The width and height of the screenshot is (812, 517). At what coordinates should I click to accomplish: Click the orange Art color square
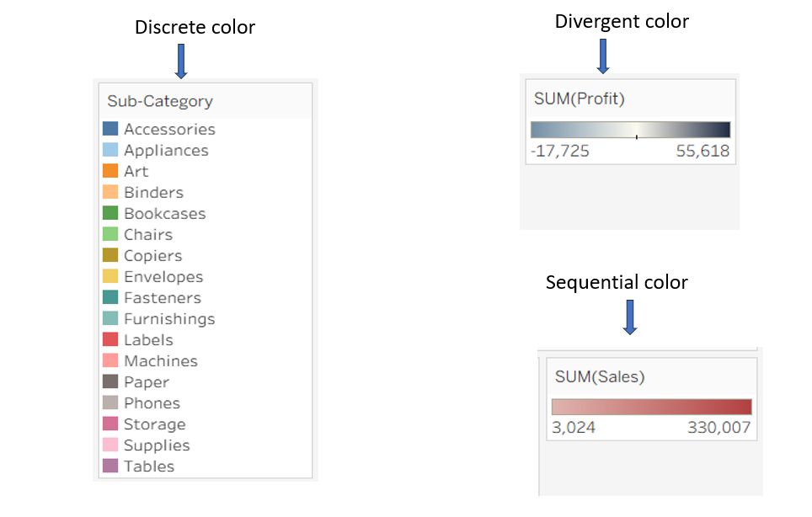coord(110,171)
